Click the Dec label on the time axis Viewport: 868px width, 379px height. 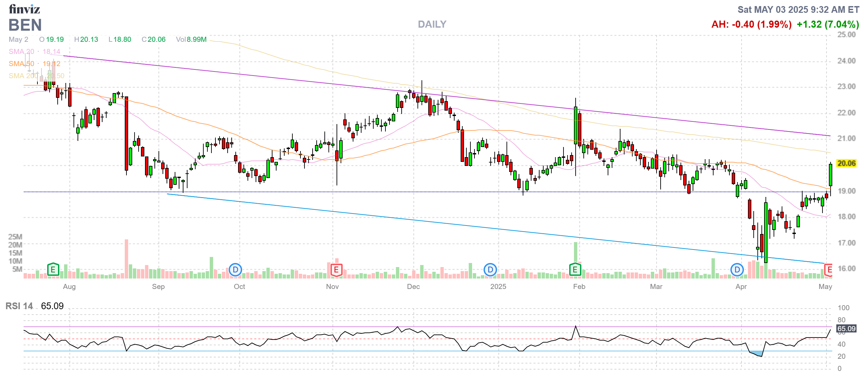pos(413,287)
